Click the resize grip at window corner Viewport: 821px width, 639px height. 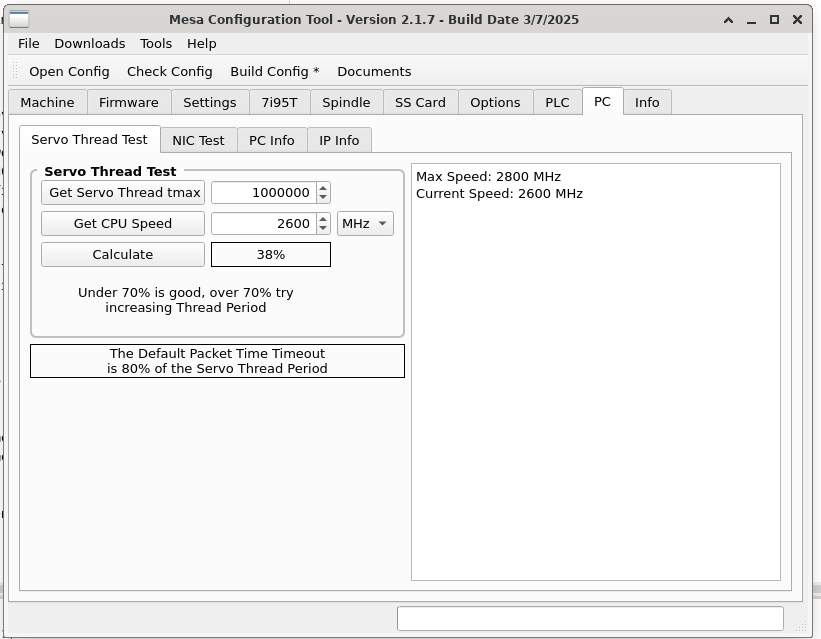tap(802, 626)
